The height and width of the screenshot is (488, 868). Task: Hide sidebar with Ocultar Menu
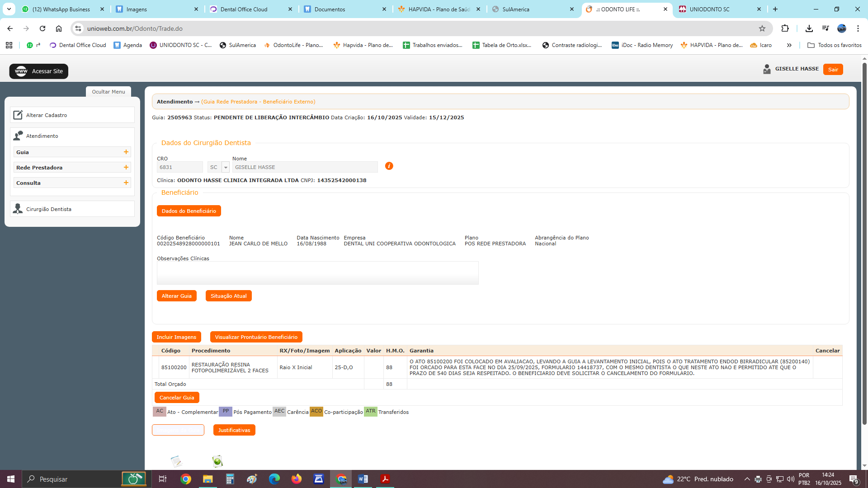(x=108, y=92)
